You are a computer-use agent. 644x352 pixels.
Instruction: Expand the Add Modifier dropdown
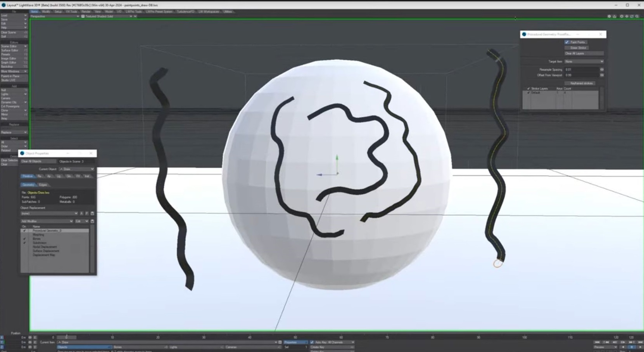click(x=47, y=221)
